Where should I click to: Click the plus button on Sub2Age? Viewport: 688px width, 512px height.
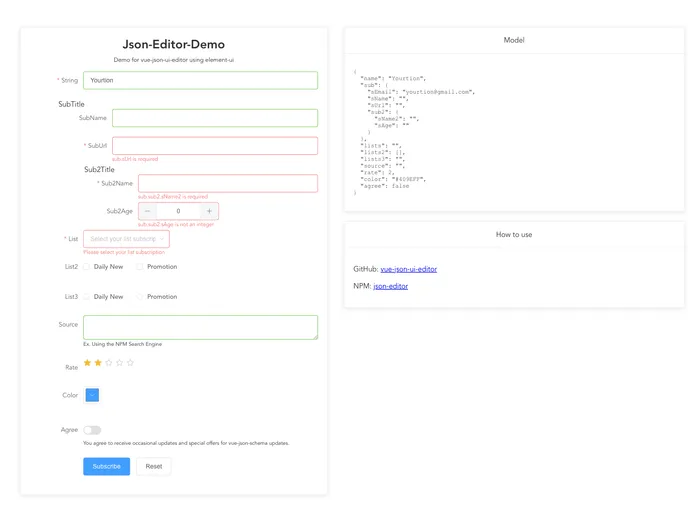coord(209,211)
